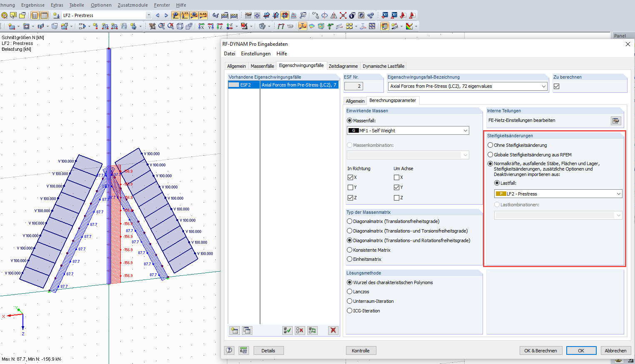Open the help icon in the dialog footer

(229, 350)
